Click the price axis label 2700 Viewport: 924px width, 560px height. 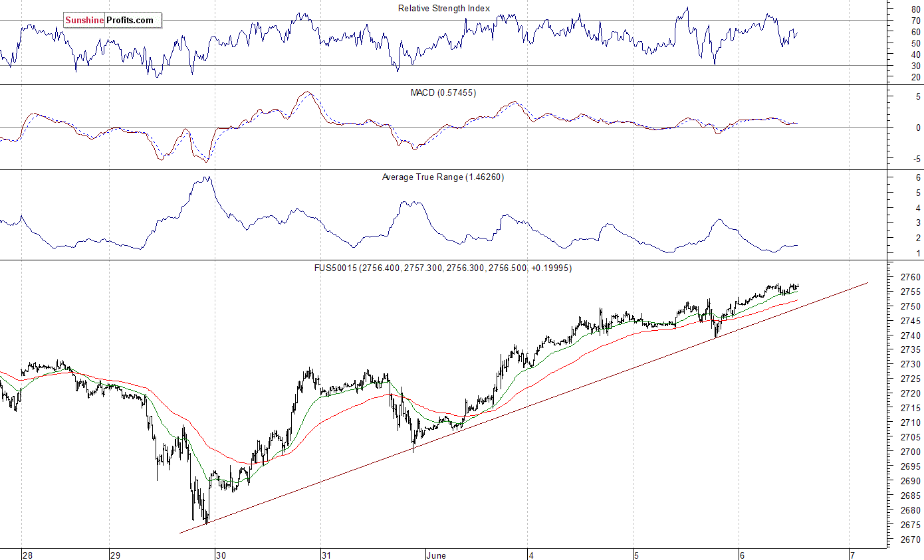click(x=911, y=452)
